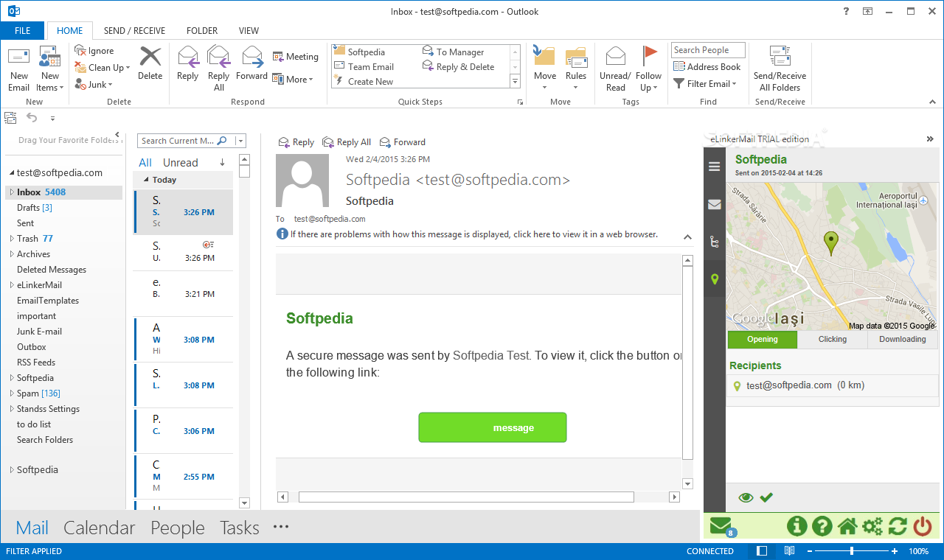Open the New Items dropdown
944x560 pixels.
click(50, 69)
